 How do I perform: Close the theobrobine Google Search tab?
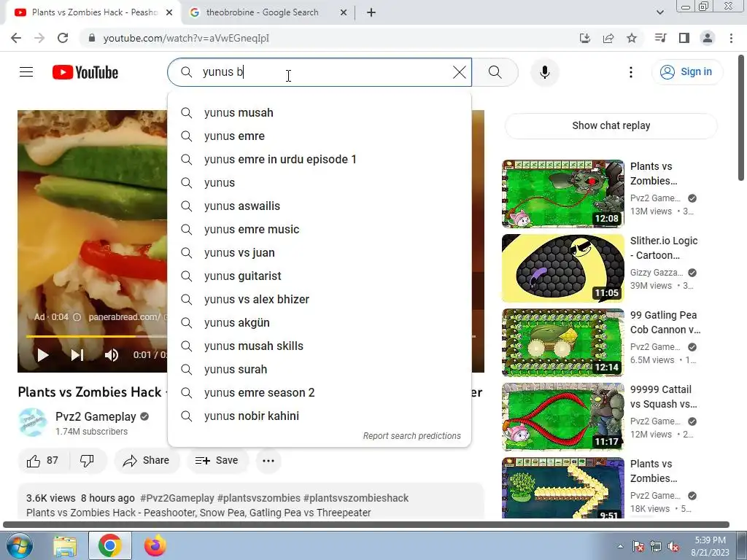[344, 13]
